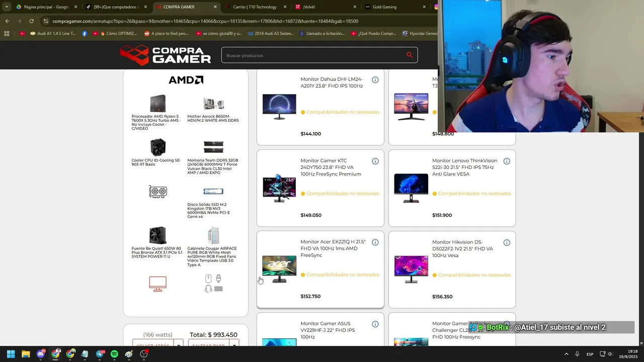The width and height of the screenshot is (644, 362).
Task: Show hidden system tray icons
Action: [x=566, y=354]
